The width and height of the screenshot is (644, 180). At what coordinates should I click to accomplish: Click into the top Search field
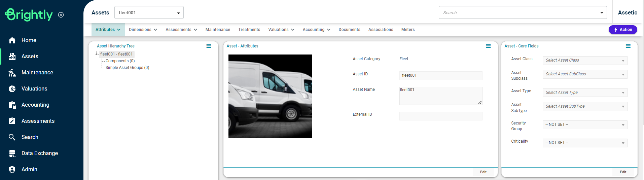coord(518,13)
